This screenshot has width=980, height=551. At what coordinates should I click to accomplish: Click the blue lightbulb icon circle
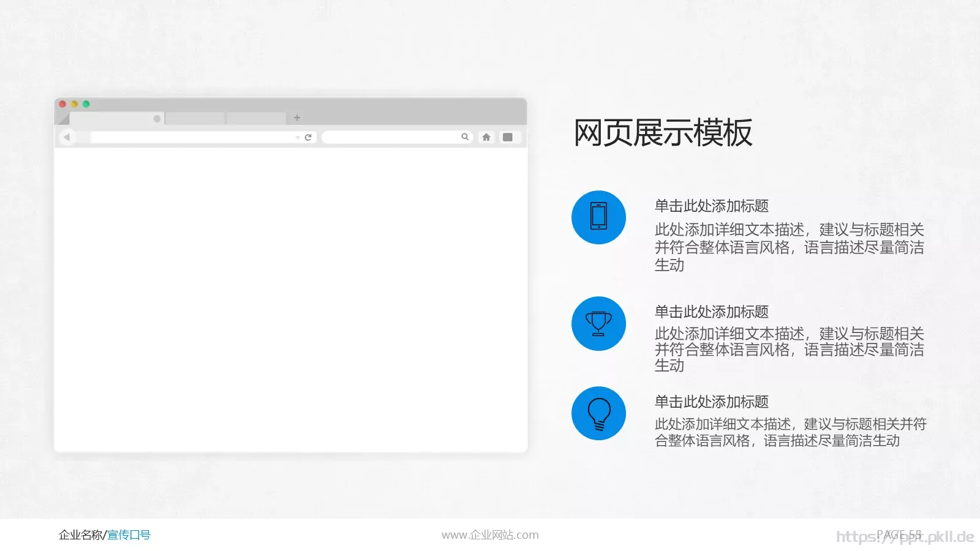598,413
